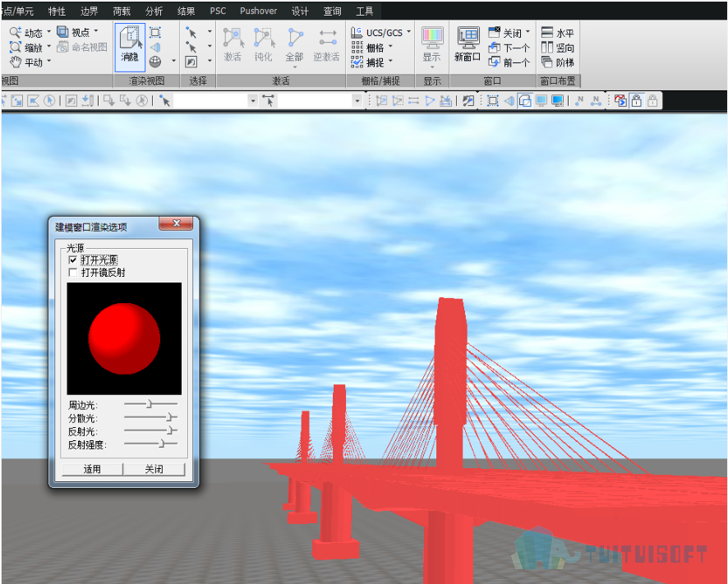Click the 栅格 grid icon
Screen dimensions: 728x584
357,48
